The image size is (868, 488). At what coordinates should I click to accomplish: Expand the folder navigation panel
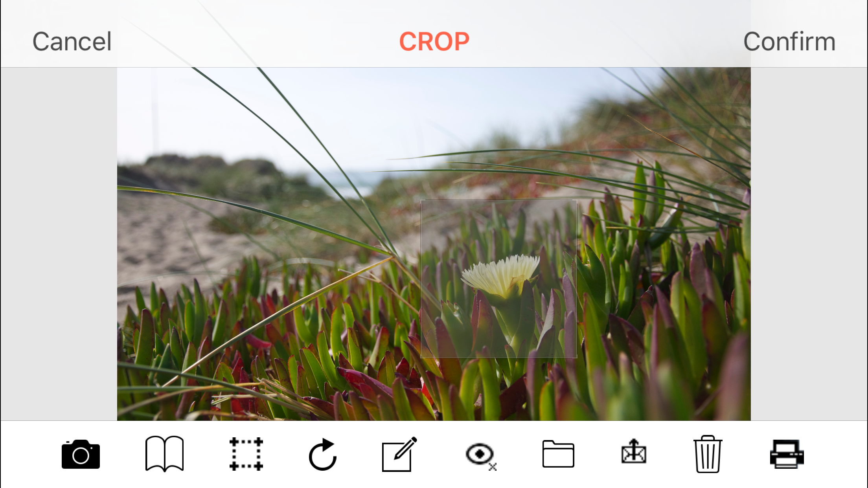point(558,454)
